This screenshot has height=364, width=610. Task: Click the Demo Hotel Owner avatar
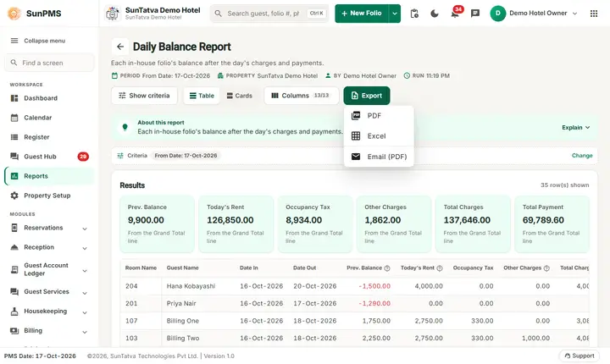pos(497,14)
